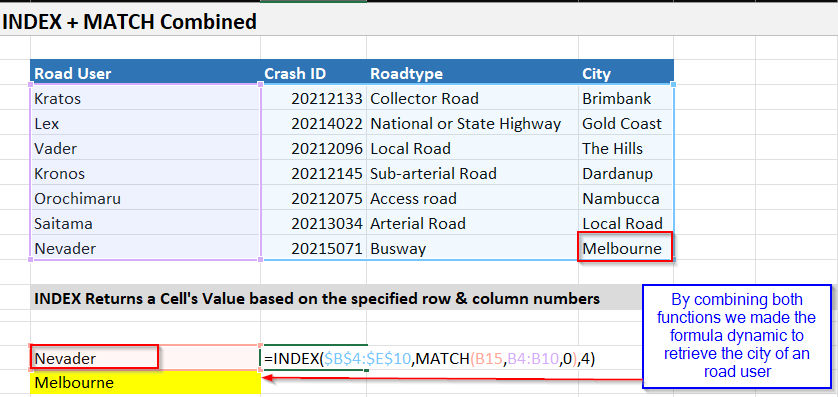Viewport: 838px width, 397px height.
Task: Select Crash ID cell 20212145
Action: coord(313,173)
